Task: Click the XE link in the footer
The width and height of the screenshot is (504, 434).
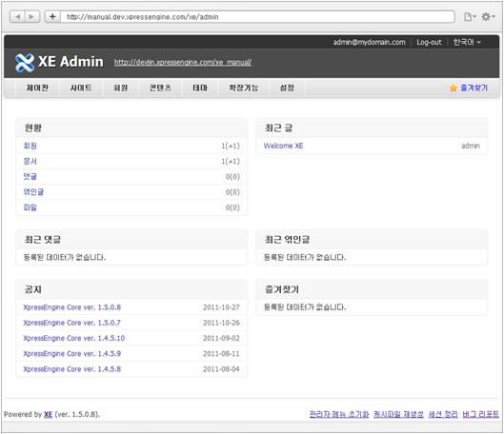Action: (x=49, y=414)
